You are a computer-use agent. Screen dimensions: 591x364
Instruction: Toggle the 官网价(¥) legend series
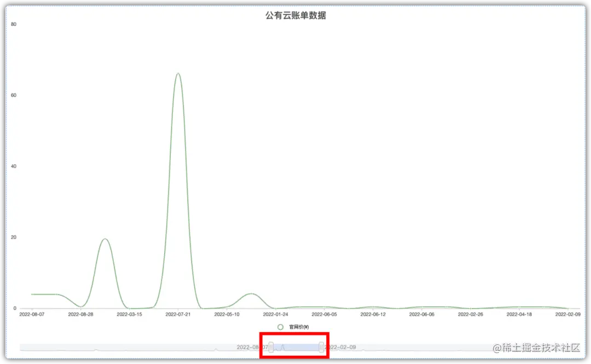tap(293, 327)
